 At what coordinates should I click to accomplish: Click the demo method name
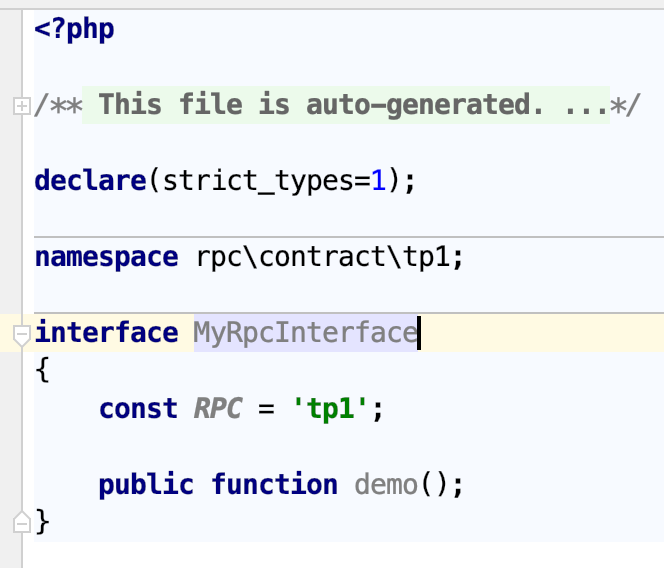coord(386,485)
